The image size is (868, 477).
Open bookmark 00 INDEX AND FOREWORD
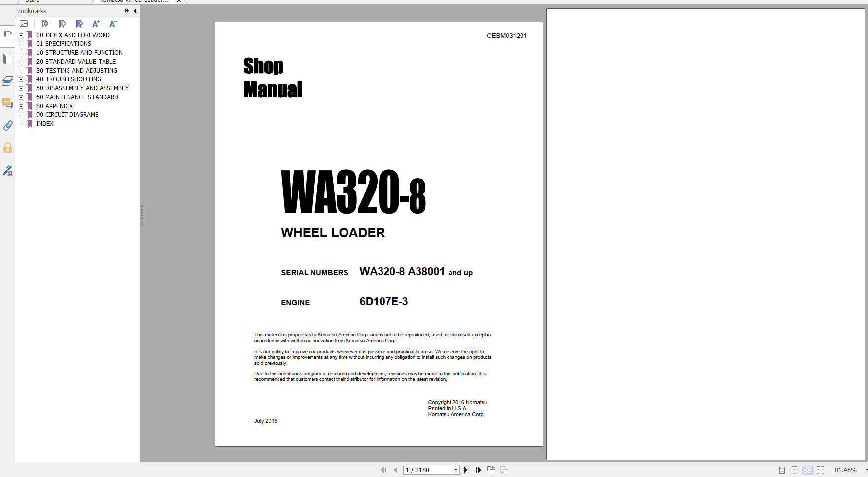pyautogui.click(x=73, y=35)
